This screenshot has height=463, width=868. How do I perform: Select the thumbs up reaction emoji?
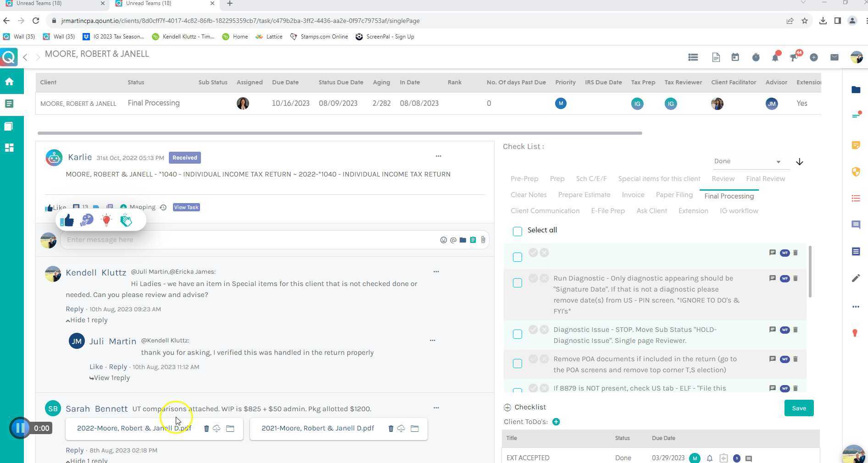[67, 220]
